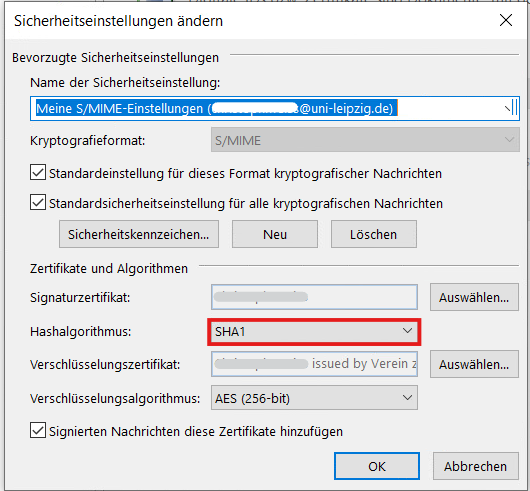Click the chevron arrow of the Hashalgorithmus combo box

pyautogui.click(x=407, y=331)
